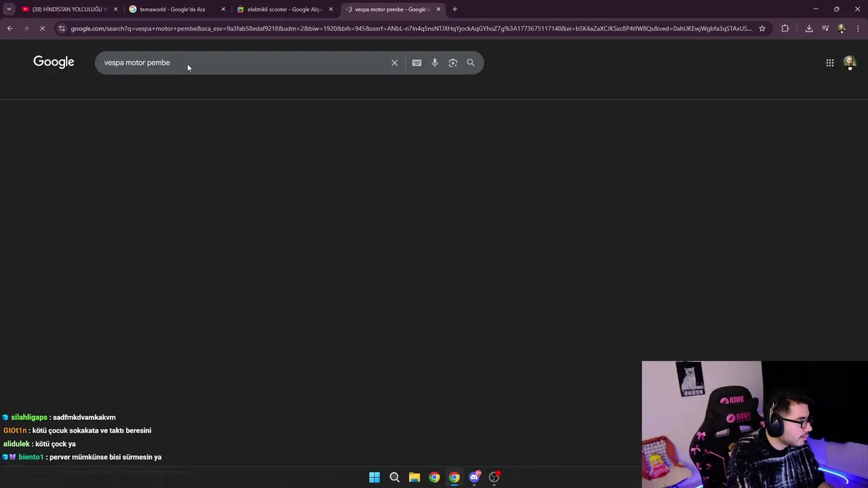Image resolution: width=868 pixels, height=488 pixels.
Task: View site information beside the URL
Action: [x=62, y=28]
